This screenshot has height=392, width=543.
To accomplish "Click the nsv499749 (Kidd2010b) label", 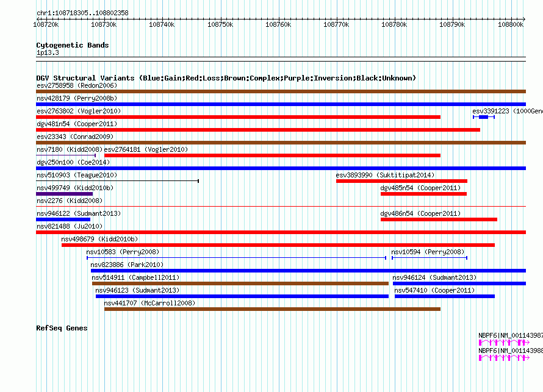I will click(x=75, y=188).
